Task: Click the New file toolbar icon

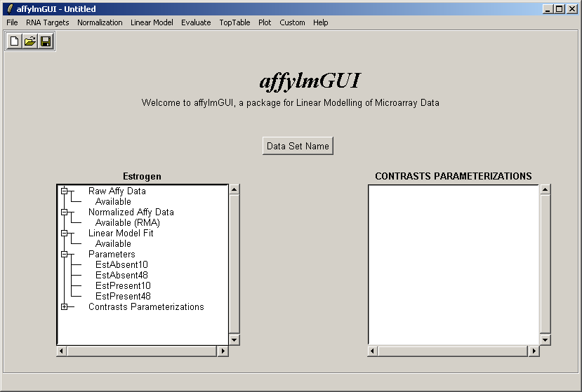Action: (14, 42)
